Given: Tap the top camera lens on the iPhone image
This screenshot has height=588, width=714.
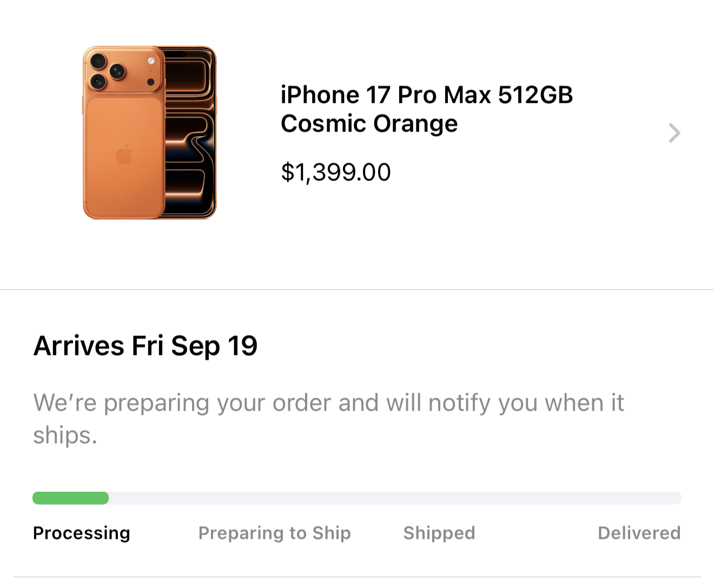Looking at the screenshot, I should [x=98, y=61].
